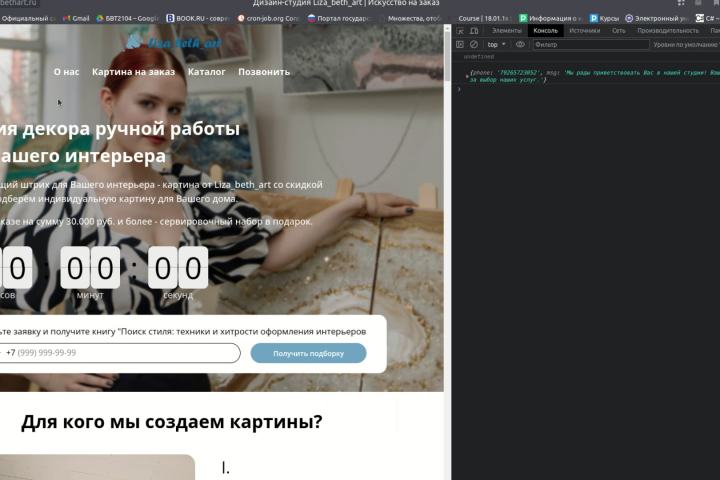Open the Электронный bookmark
The image size is (720, 480).
point(657,18)
